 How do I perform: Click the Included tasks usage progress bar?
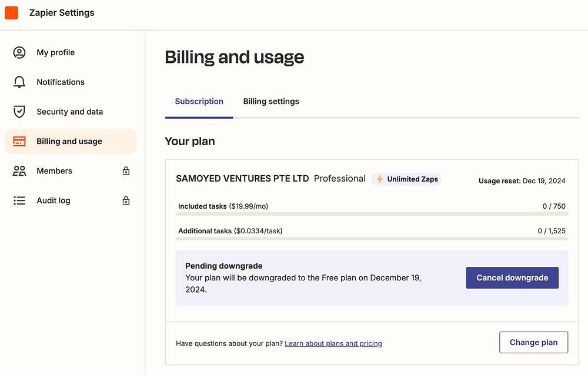[x=372, y=214]
